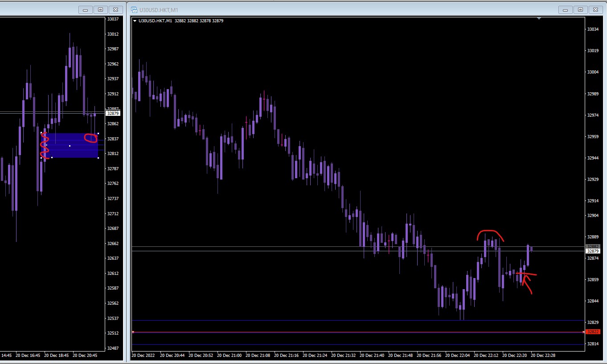Minimize the U30USD.HKT,M1 chart window

[566, 9]
